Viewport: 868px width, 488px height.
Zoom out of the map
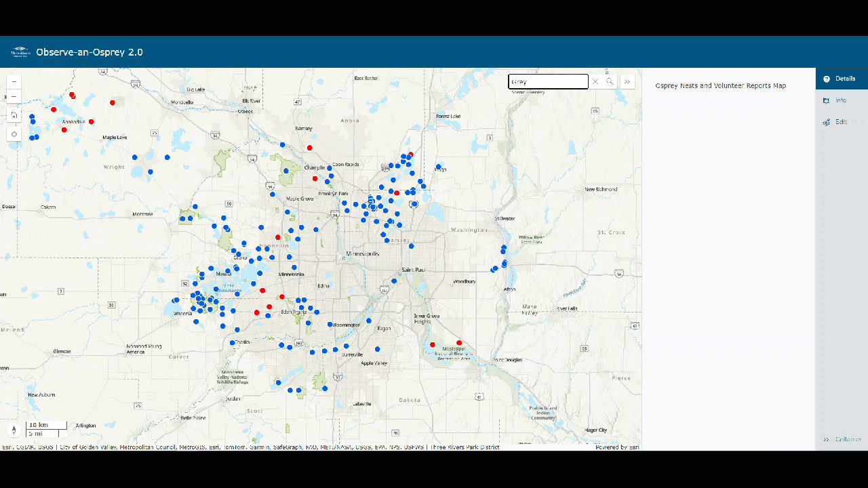[x=14, y=97]
